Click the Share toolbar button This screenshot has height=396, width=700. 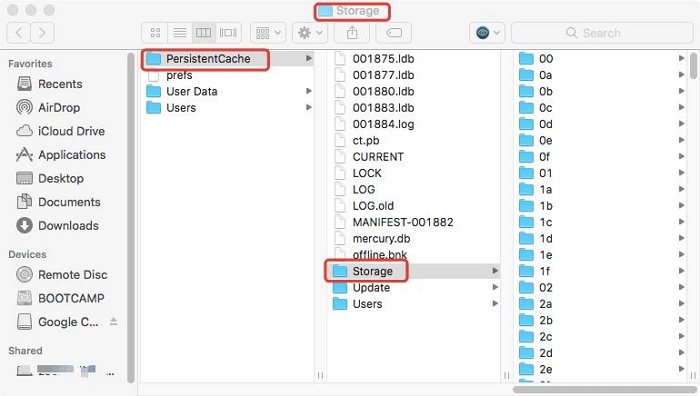click(352, 33)
